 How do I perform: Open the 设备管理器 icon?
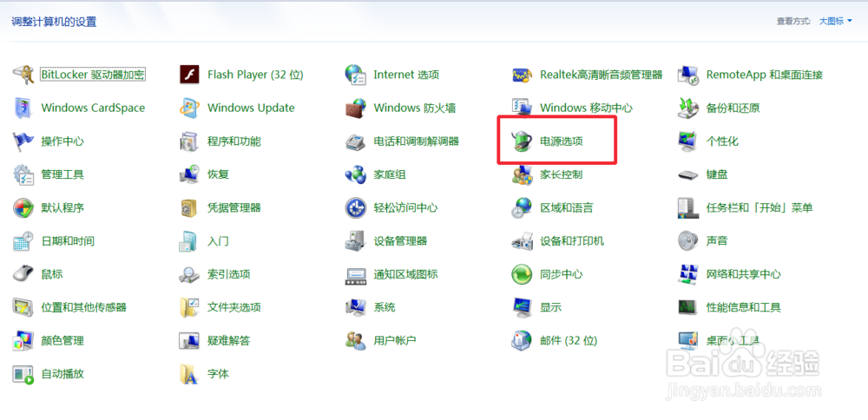coord(355,240)
